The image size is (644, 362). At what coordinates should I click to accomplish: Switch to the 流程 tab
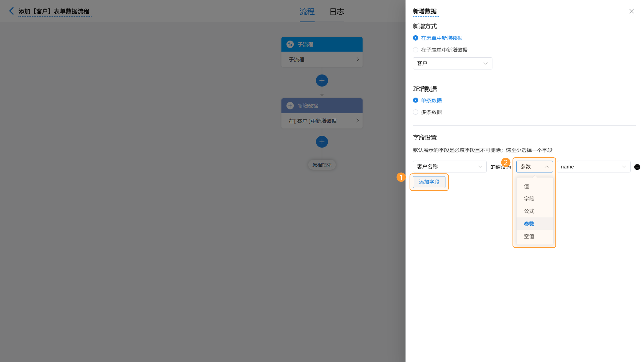pos(307,12)
